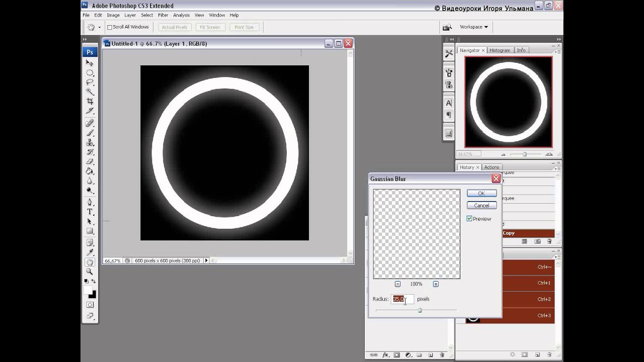Click OK in Gaussian Blur dialog
The width and height of the screenshot is (644, 362).
click(481, 194)
